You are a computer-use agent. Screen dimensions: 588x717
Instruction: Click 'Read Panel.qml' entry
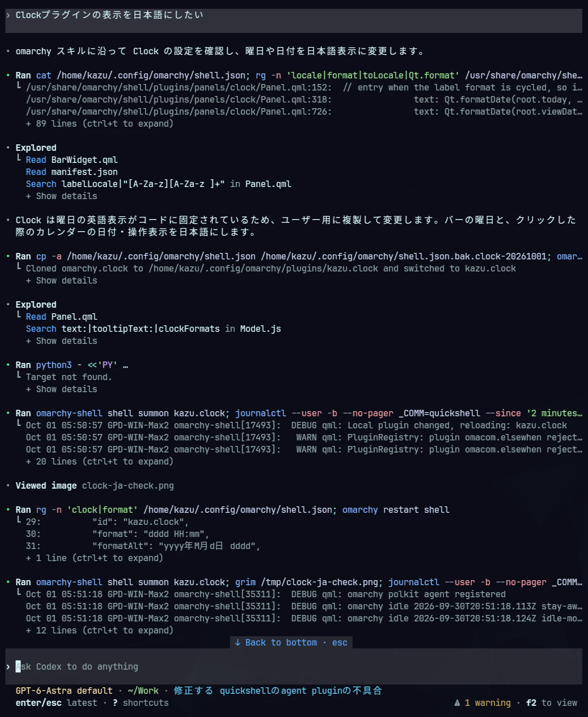click(61, 317)
